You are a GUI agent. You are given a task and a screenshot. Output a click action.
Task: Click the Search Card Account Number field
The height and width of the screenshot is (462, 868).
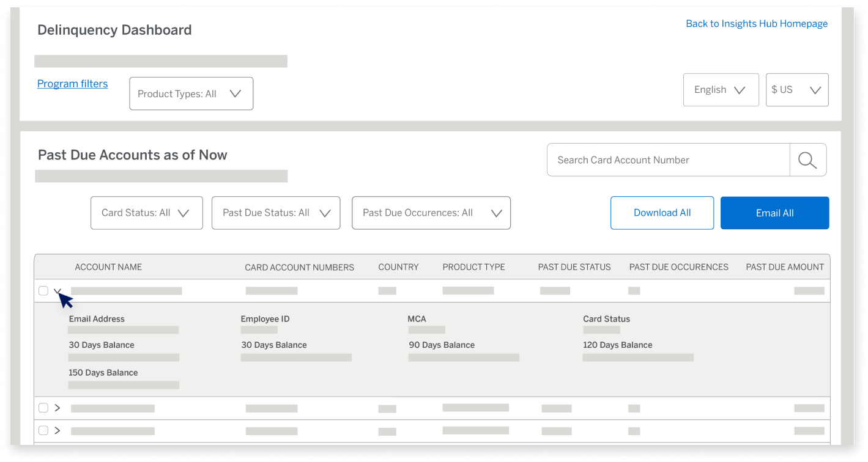[x=667, y=159]
